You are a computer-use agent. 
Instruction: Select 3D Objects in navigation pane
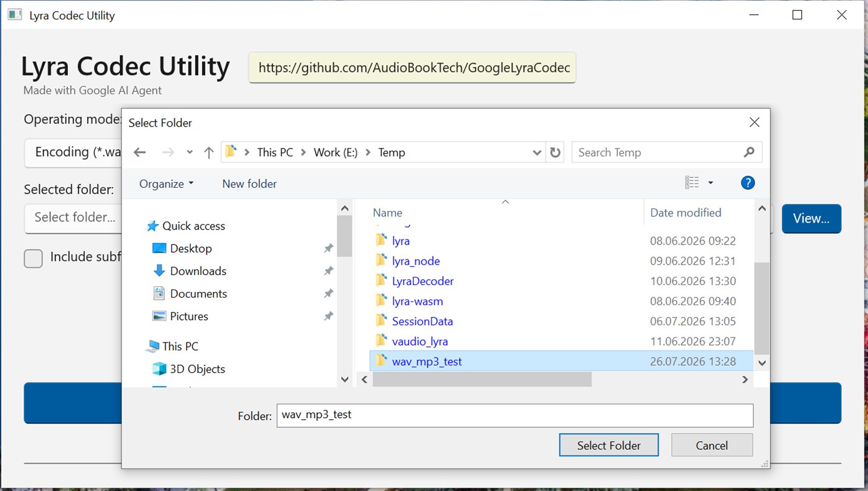click(197, 369)
